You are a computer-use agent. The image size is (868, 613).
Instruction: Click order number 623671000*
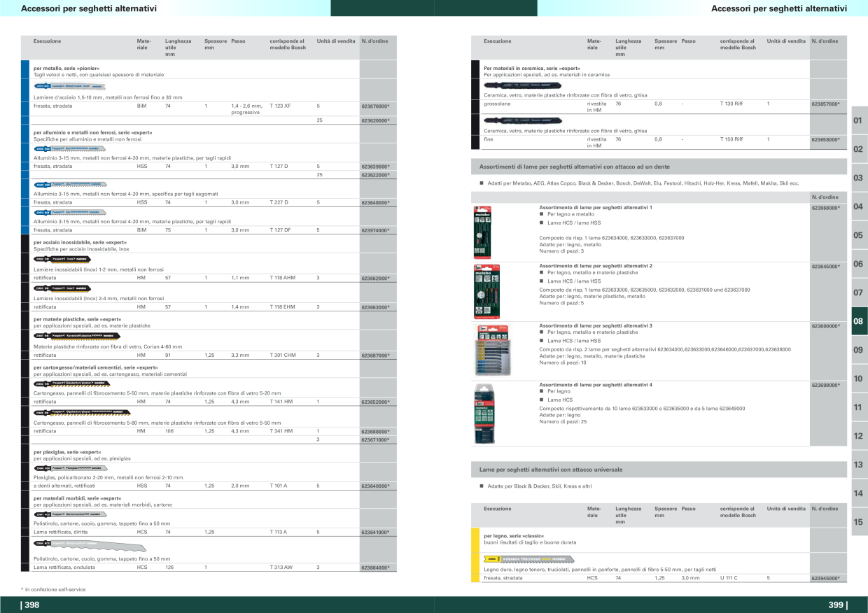[x=375, y=439]
